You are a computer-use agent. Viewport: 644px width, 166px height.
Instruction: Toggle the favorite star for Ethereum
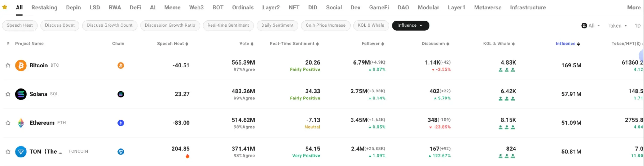pos(8,123)
